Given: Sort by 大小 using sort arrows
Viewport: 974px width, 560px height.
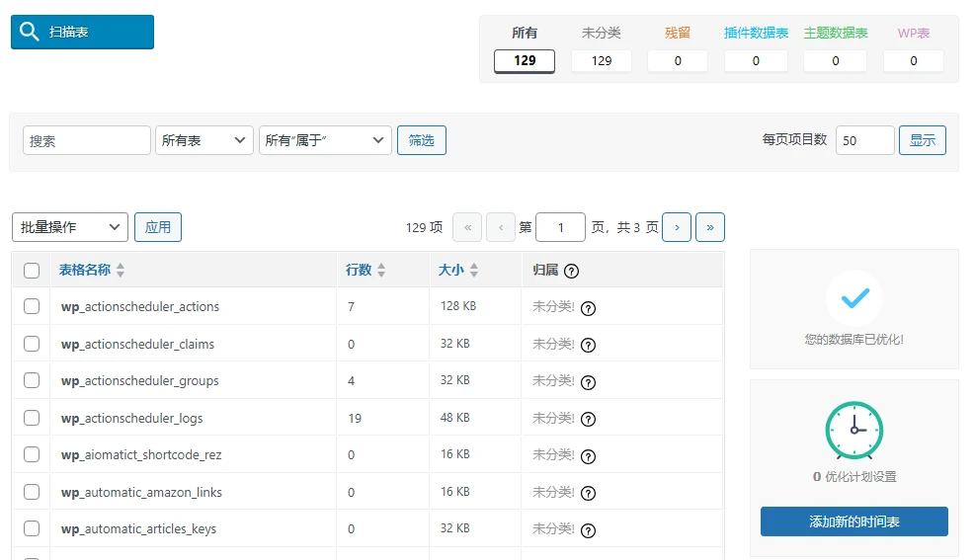Looking at the screenshot, I should (x=474, y=270).
